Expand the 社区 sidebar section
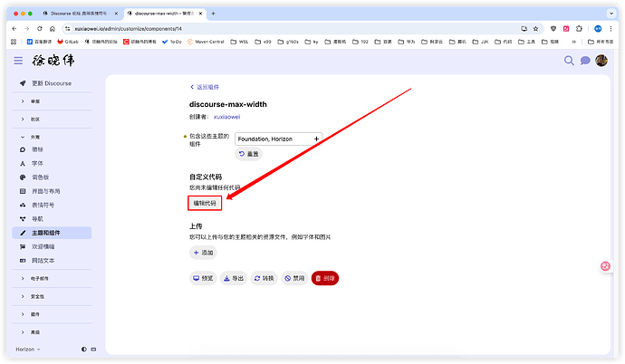This screenshot has height=364, width=625. click(x=36, y=119)
